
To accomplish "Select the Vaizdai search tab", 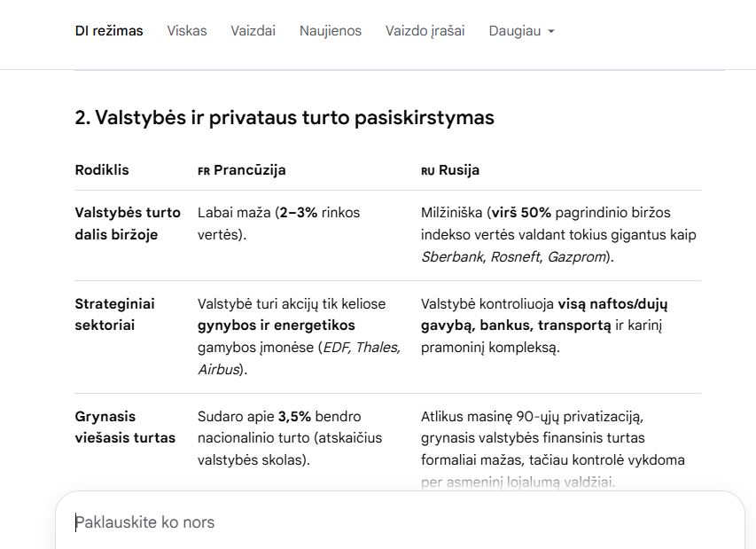I will (253, 31).
